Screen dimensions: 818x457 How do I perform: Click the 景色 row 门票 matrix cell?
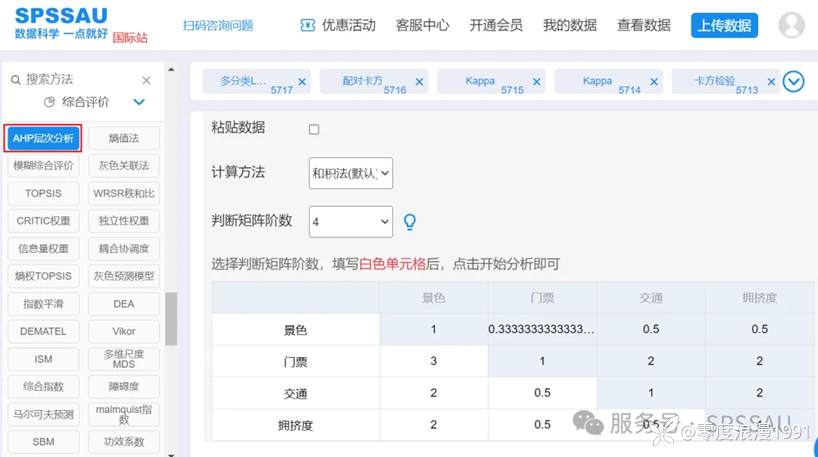pyautogui.click(x=542, y=329)
